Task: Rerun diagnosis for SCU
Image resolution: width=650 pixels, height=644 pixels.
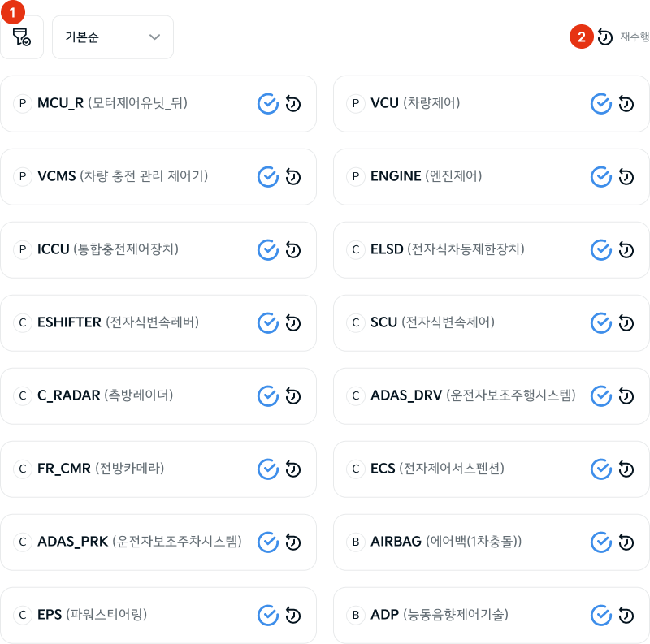Action: (x=626, y=323)
